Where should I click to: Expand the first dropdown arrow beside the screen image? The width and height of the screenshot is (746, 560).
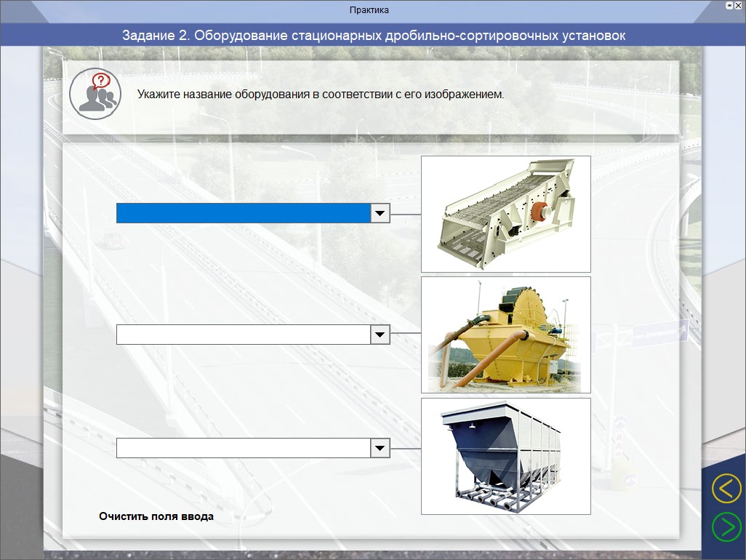pyautogui.click(x=380, y=213)
